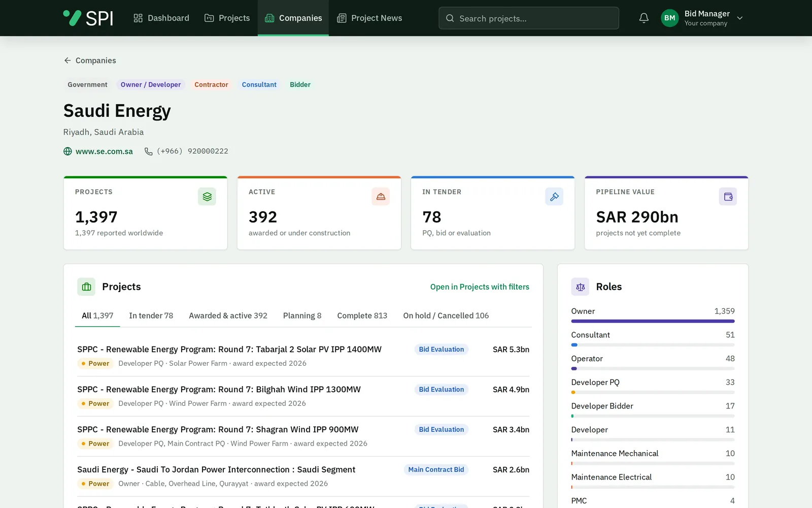
Task: Select the All 1,397 tab
Action: 97,315
